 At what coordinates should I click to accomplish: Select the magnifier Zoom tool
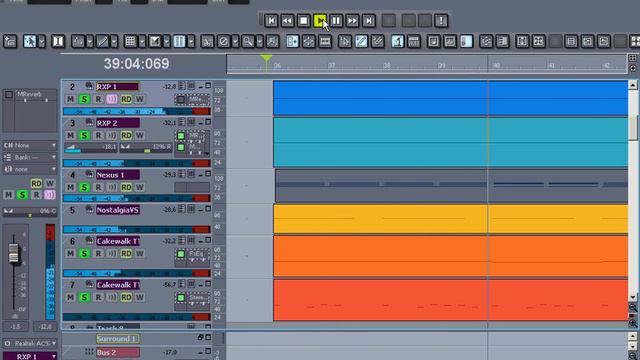[x=248, y=41]
